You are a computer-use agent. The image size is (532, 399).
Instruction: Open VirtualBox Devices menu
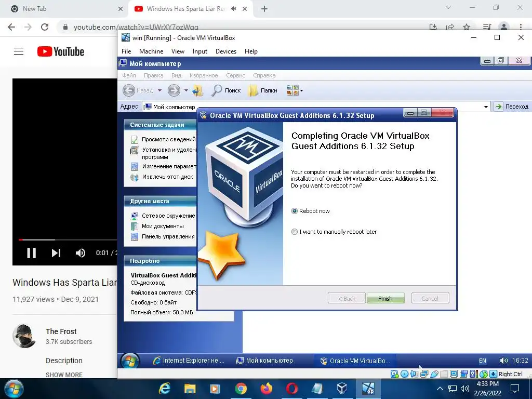[x=226, y=51]
